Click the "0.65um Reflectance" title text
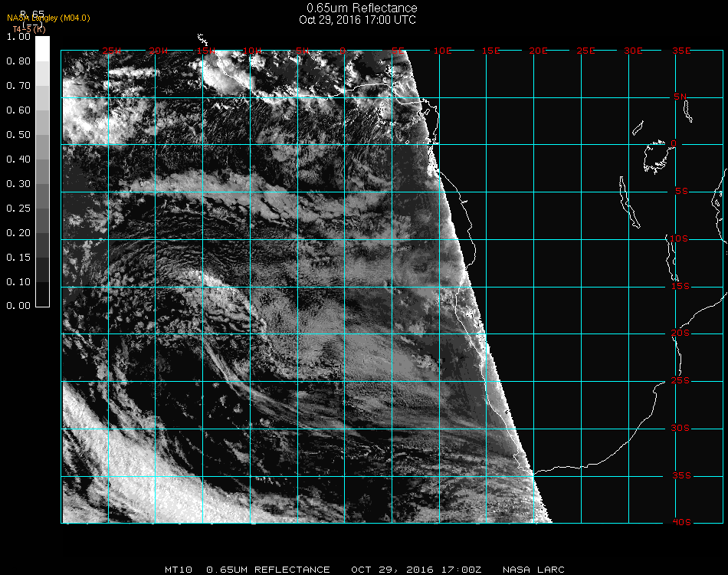Image resolution: width=728 pixels, height=575 pixels. coord(362,8)
